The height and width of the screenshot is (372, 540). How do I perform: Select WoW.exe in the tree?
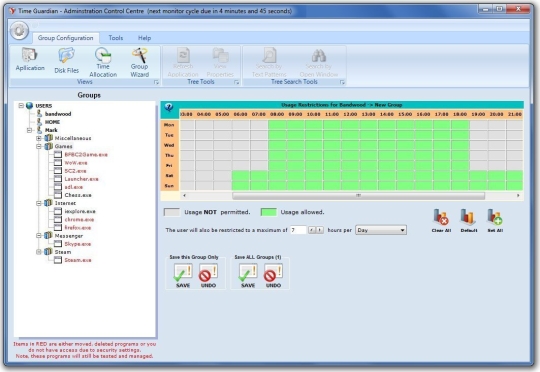76,163
